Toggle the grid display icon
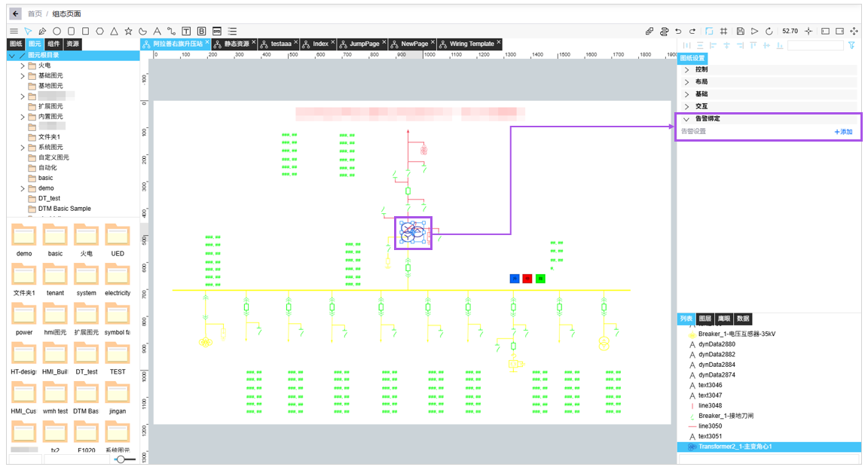 click(x=723, y=31)
